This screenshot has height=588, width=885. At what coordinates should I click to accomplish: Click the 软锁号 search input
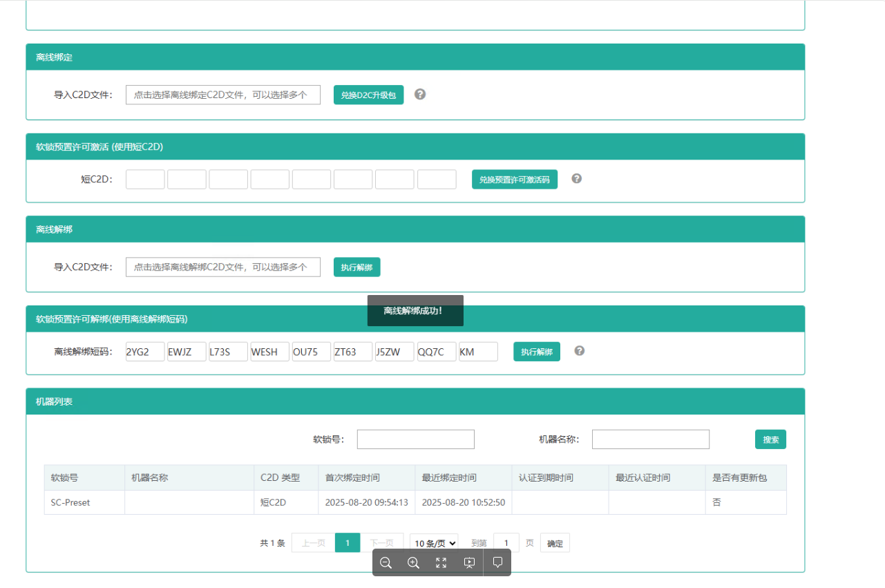[416, 439]
